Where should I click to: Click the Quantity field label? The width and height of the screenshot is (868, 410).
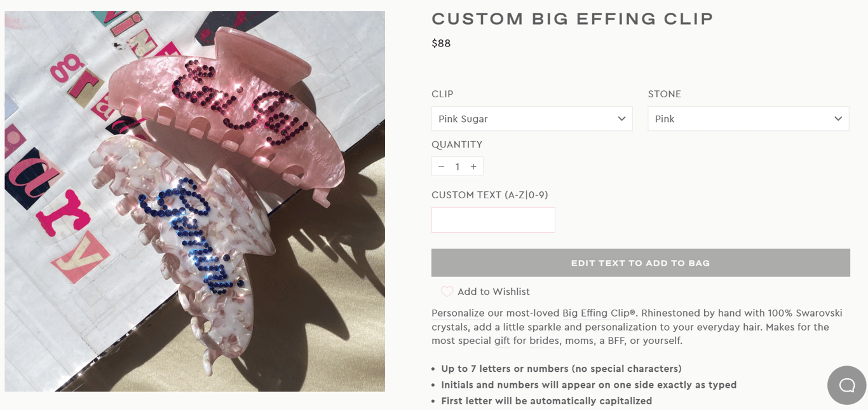457,145
